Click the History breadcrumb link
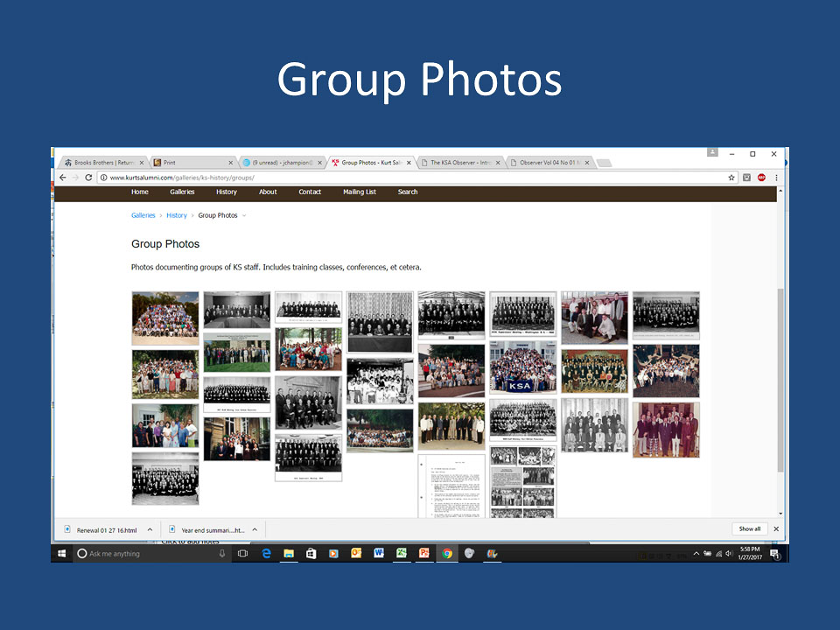Screen dimensions: 840x630 pos(177,215)
